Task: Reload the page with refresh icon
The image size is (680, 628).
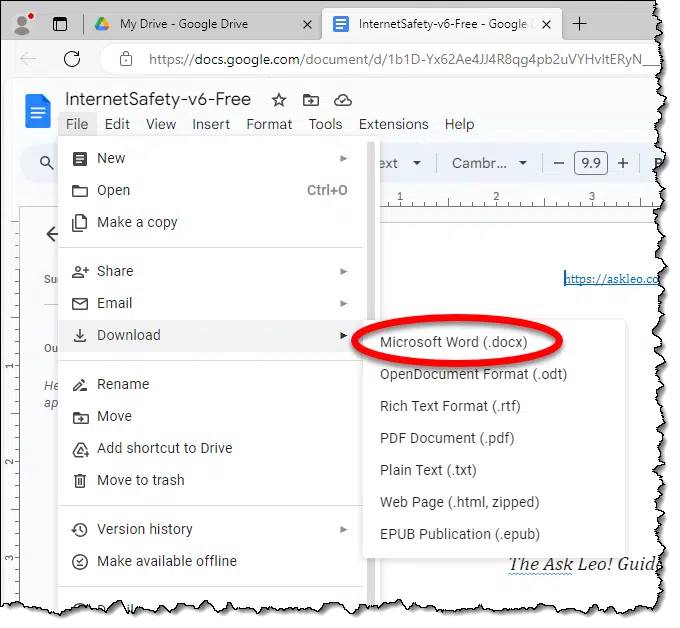Action: [72, 59]
